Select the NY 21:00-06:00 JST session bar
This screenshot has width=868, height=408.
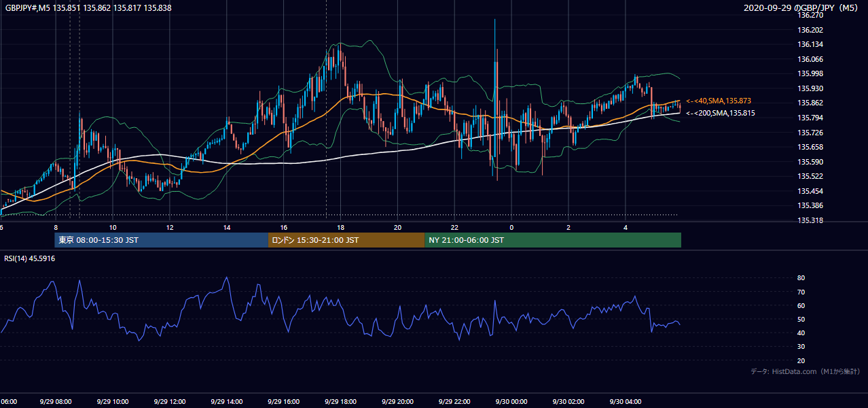pos(553,240)
